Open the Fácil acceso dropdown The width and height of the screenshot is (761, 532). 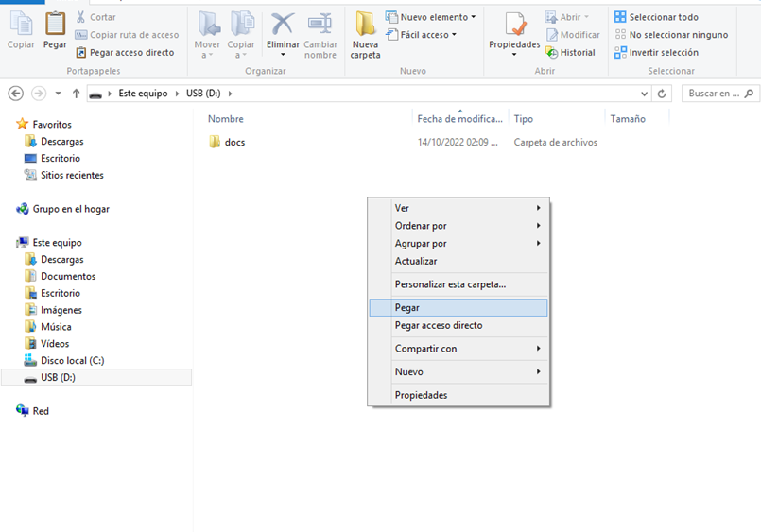[422, 35]
